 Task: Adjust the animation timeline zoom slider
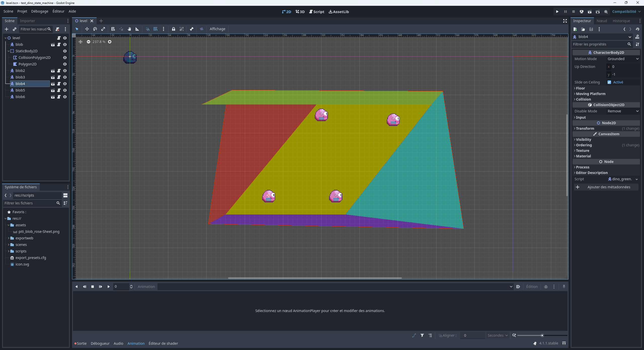(x=542, y=335)
